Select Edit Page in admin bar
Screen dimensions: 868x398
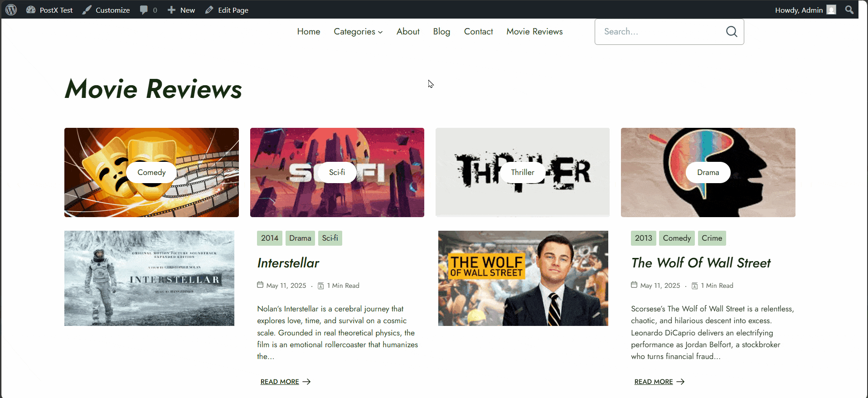[x=227, y=10]
